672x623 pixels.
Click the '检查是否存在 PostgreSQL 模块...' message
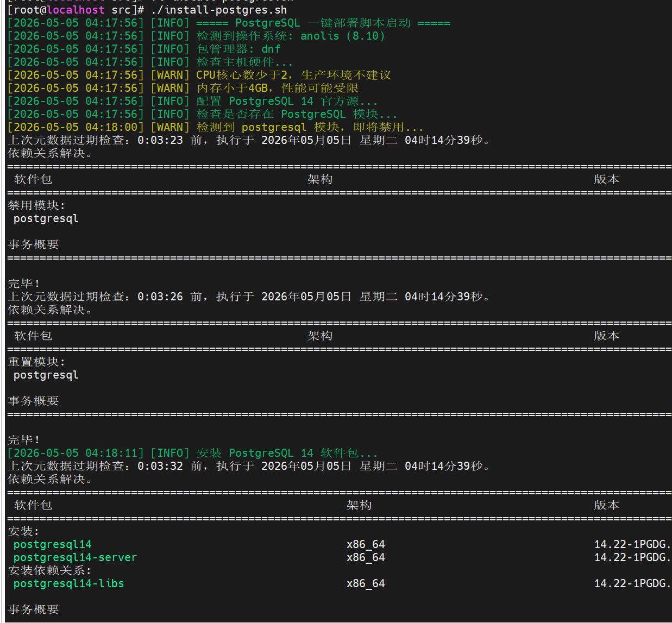coord(297,114)
